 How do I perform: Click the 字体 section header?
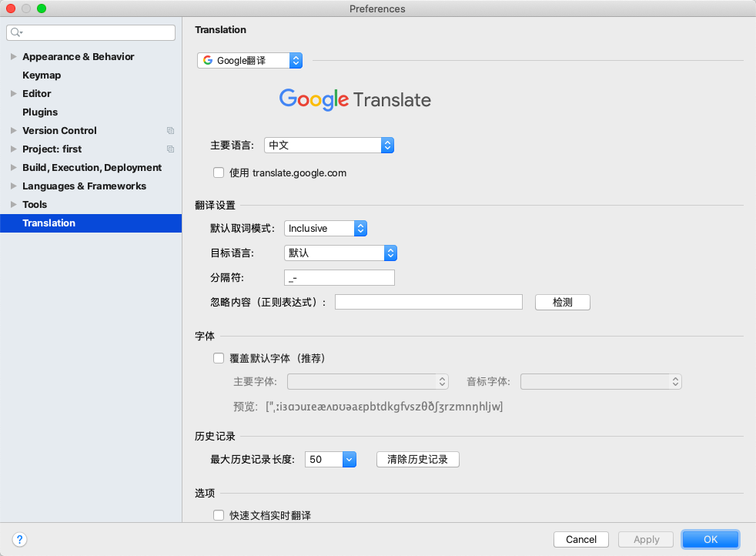[x=205, y=336]
